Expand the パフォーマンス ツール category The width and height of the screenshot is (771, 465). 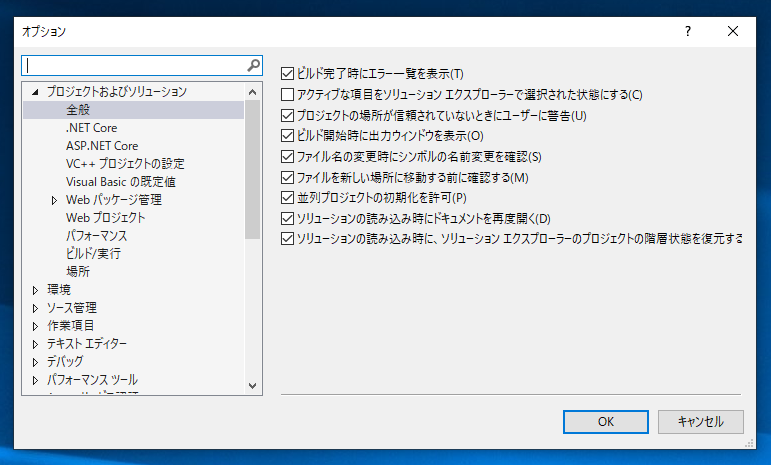click(35, 380)
